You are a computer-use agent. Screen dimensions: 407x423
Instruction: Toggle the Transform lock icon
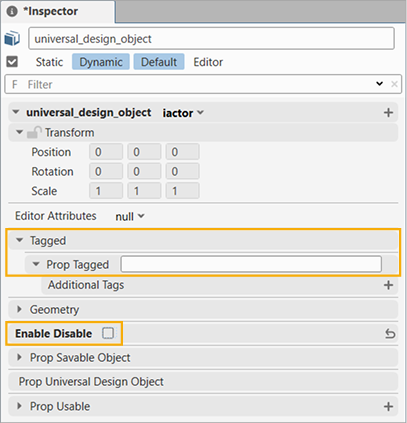click(x=34, y=132)
